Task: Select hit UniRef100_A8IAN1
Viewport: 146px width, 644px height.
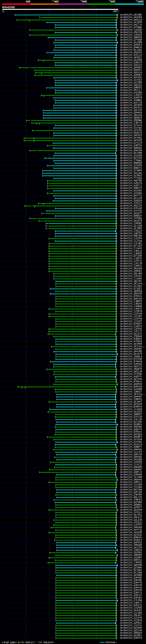Action: pos(131,15)
